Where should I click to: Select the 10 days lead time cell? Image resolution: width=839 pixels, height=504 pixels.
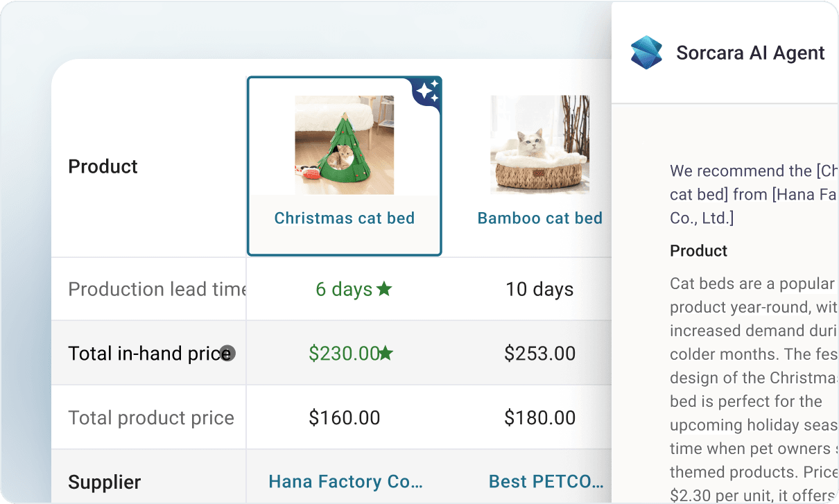tap(540, 289)
